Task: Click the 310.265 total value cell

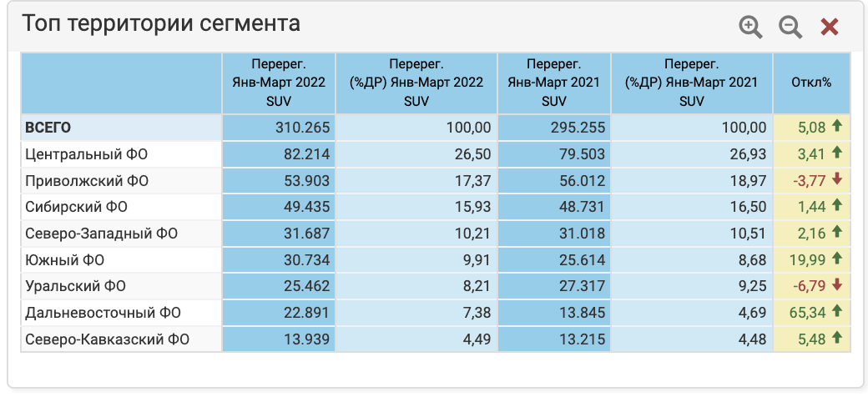Action: 302,128
